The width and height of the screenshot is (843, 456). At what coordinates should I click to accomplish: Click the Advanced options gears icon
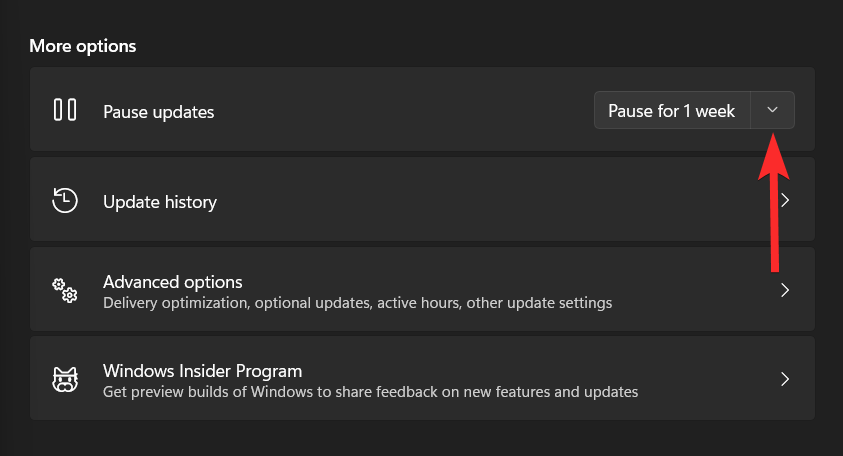(x=65, y=290)
